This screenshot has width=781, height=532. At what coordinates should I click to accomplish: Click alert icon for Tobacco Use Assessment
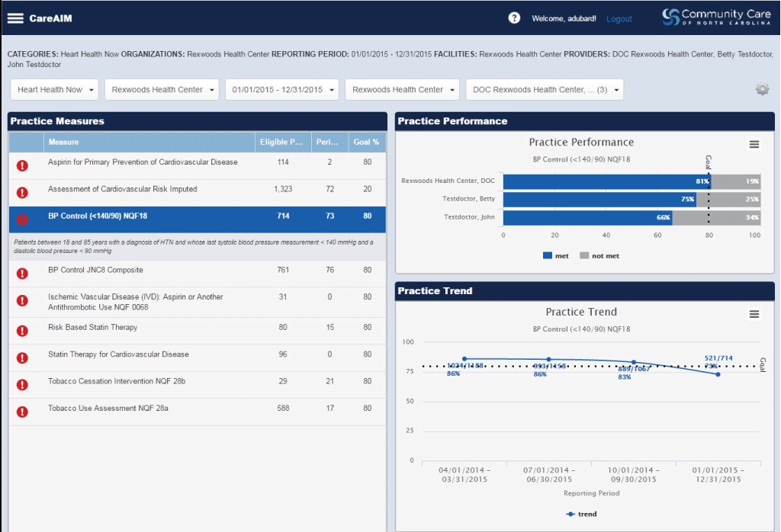pos(22,412)
